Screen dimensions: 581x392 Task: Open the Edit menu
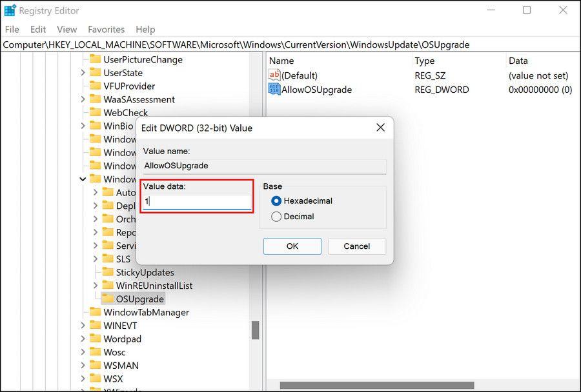pyautogui.click(x=38, y=29)
